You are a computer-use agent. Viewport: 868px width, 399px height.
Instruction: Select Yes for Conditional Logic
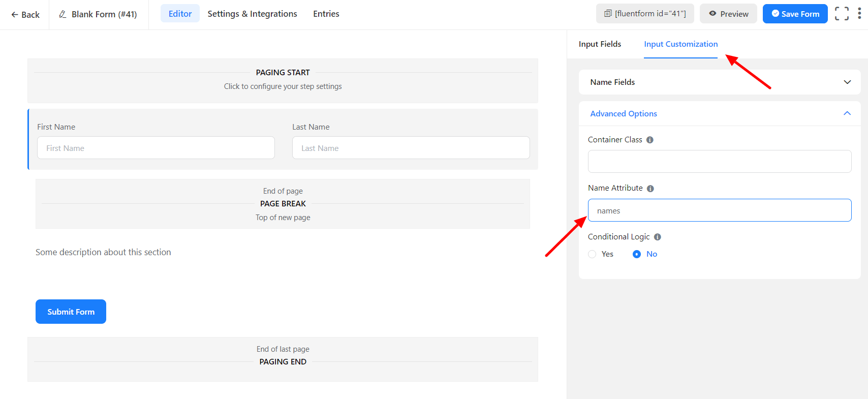592,254
